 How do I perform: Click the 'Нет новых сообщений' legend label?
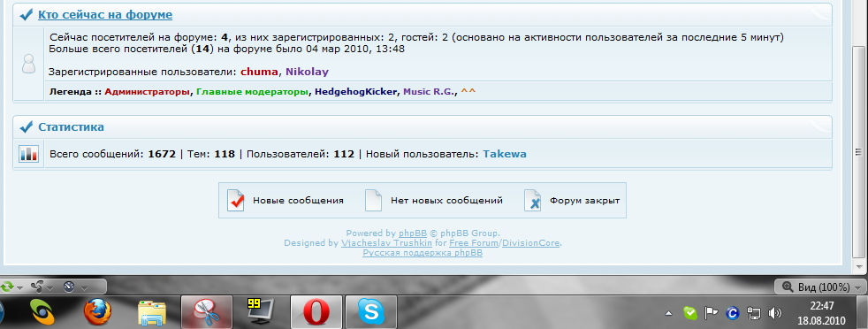coord(446,201)
